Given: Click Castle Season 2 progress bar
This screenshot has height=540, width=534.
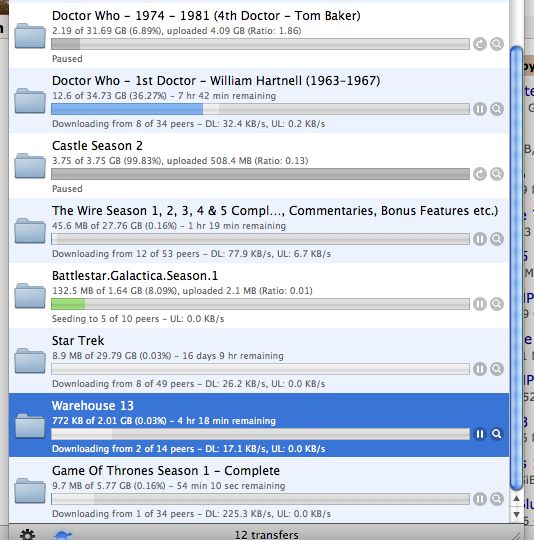Looking at the screenshot, I should pos(260,174).
